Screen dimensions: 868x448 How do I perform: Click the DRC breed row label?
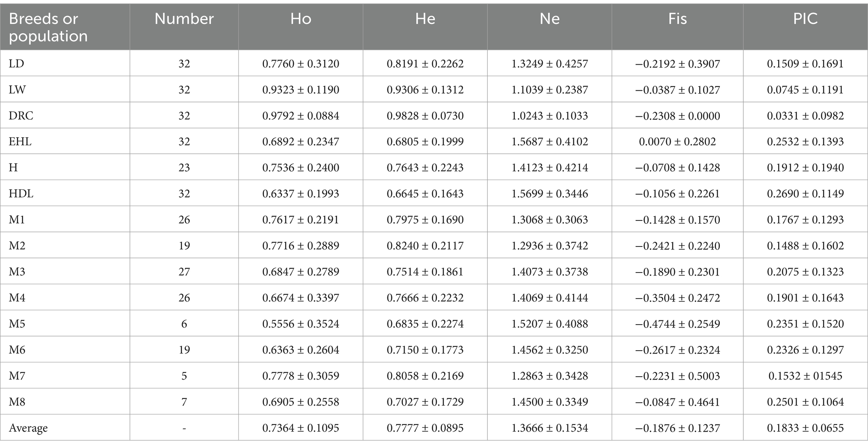(x=20, y=115)
